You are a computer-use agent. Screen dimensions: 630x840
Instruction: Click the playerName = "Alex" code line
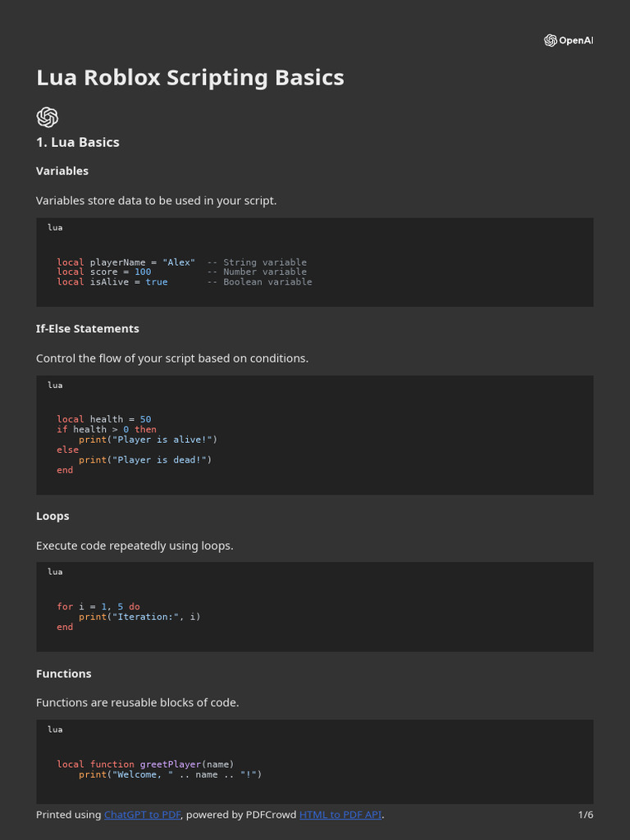(x=126, y=262)
